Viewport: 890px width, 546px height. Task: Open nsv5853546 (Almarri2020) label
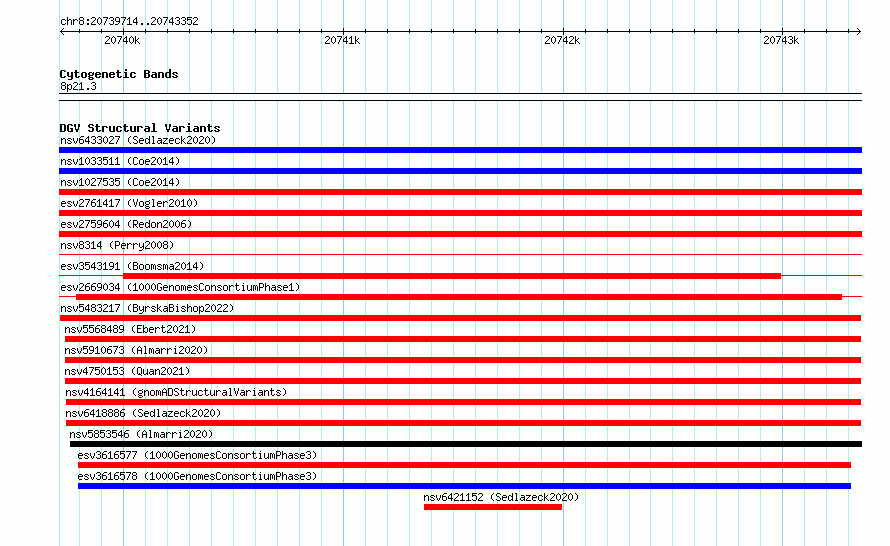click(x=141, y=434)
